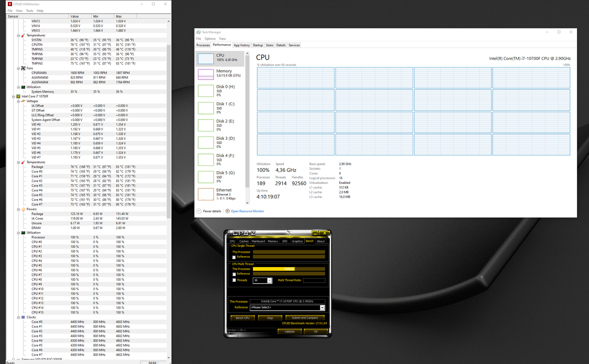Click the Voltages lightning icon in HWMonitor
Viewport: 589px width, 364px height.
pos(23,101)
